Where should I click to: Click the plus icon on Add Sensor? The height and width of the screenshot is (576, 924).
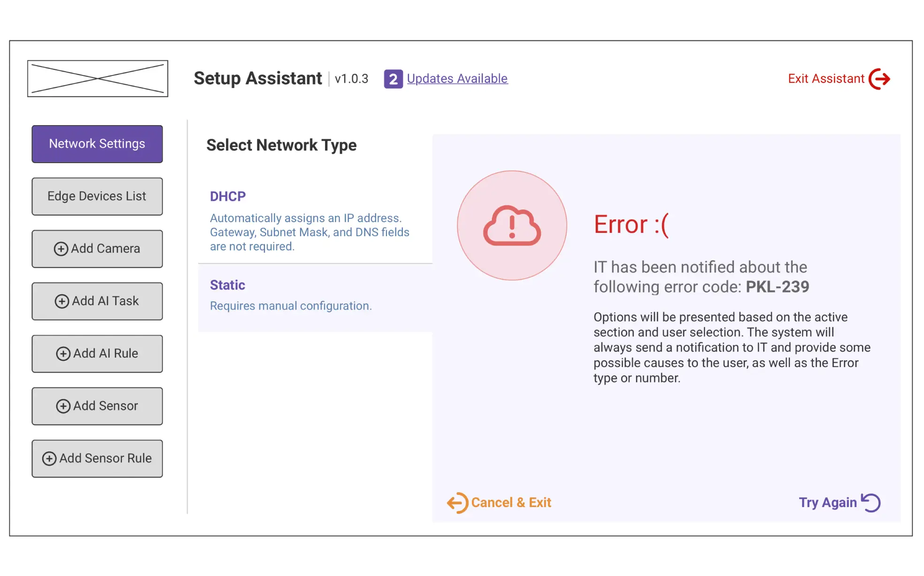(x=63, y=406)
